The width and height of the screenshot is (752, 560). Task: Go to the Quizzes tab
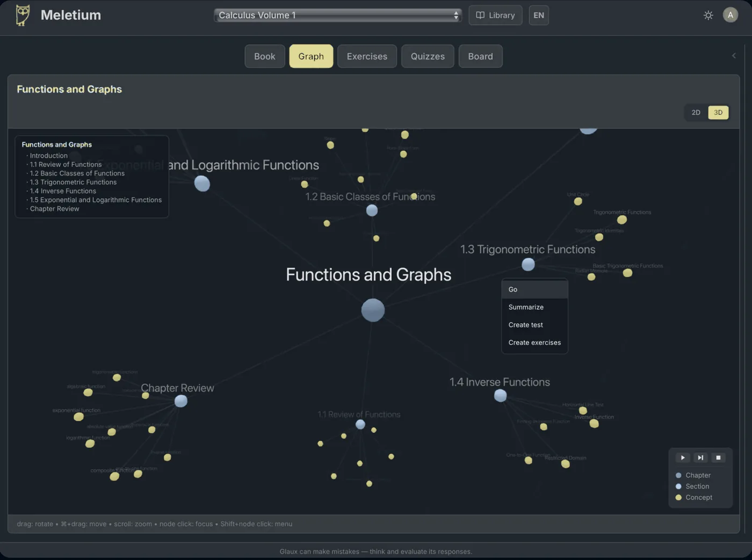click(x=428, y=56)
